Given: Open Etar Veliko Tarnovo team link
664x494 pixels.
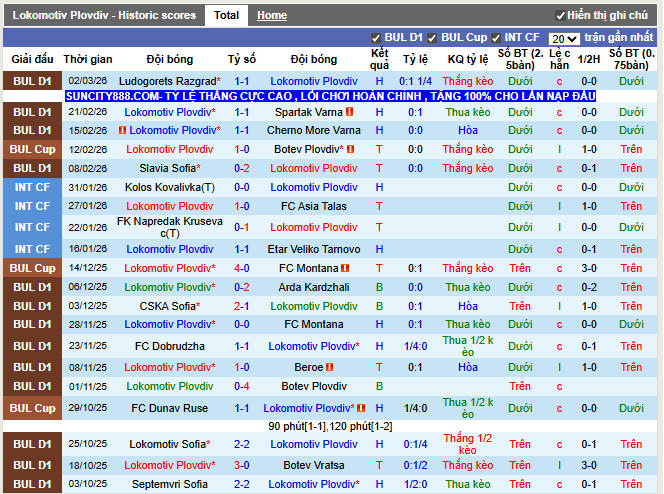Looking at the screenshot, I should (314, 249).
